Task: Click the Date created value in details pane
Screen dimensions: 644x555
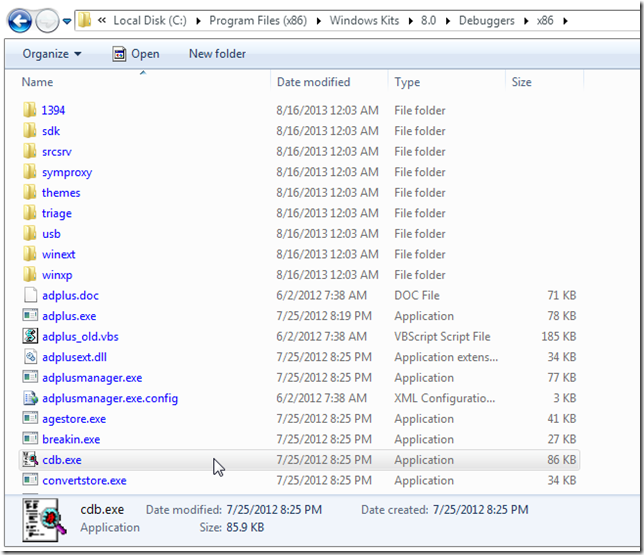Action: click(x=481, y=510)
